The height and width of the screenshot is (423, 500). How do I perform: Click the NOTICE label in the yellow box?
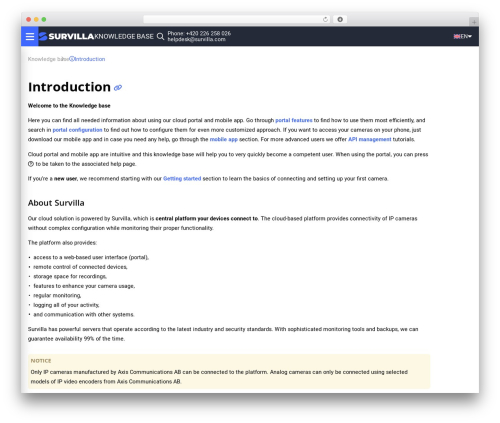click(41, 361)
